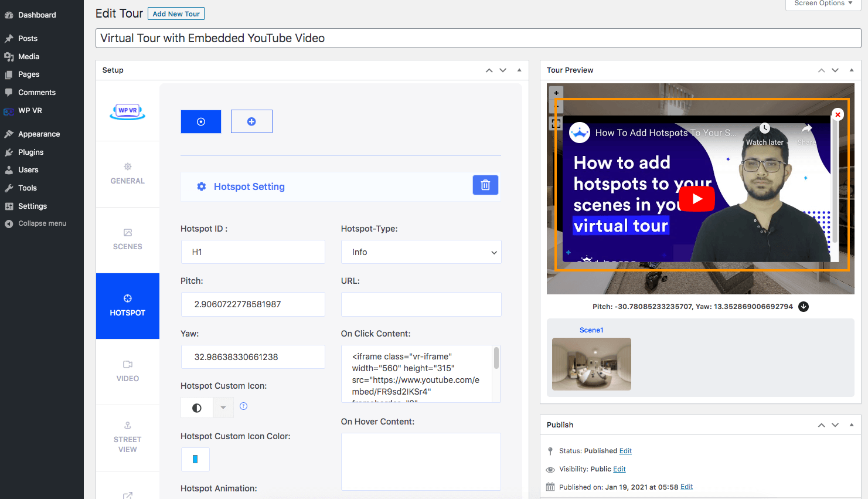Image resolution: width=868 pixels, height=499 pixels.
Task: Move the Publish panel up
Action: point(822,425)
